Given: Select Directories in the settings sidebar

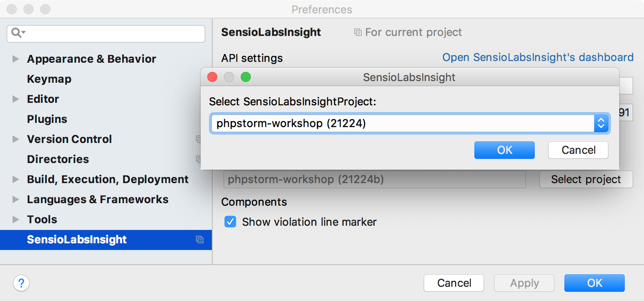Looking at the screenshot, I should point(58,159).
